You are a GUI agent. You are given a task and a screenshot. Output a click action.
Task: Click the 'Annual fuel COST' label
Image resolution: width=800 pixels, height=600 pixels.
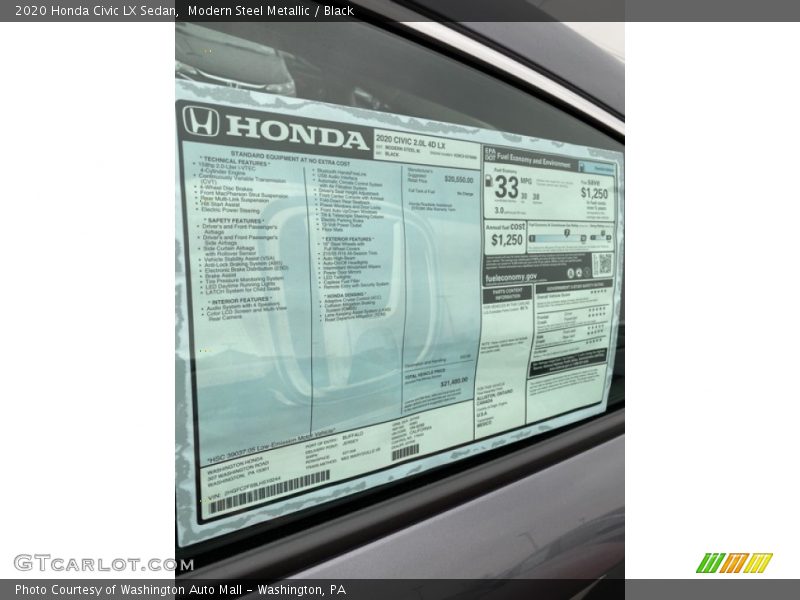coord(505,227)
